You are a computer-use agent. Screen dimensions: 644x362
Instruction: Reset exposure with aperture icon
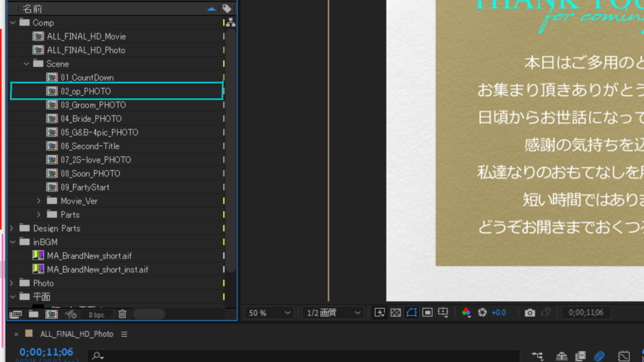pos(482,313)
